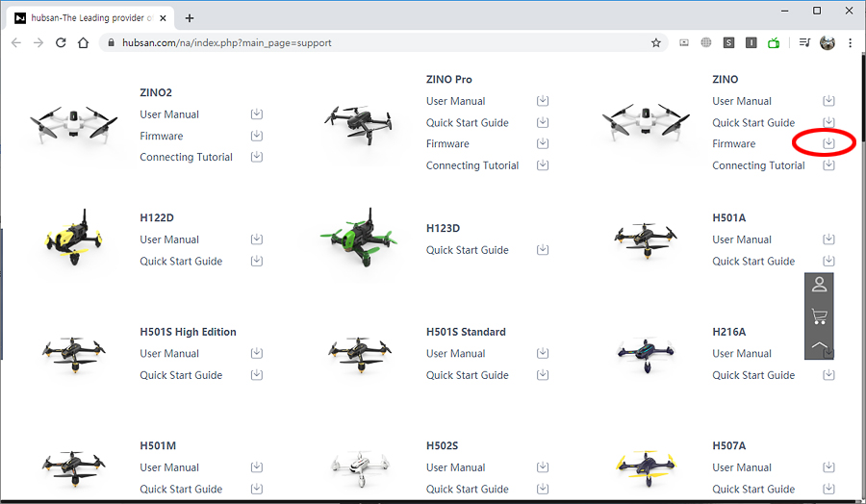Download H507A User Manual icon
Viewport: 866px width, 504px height.
829,467
